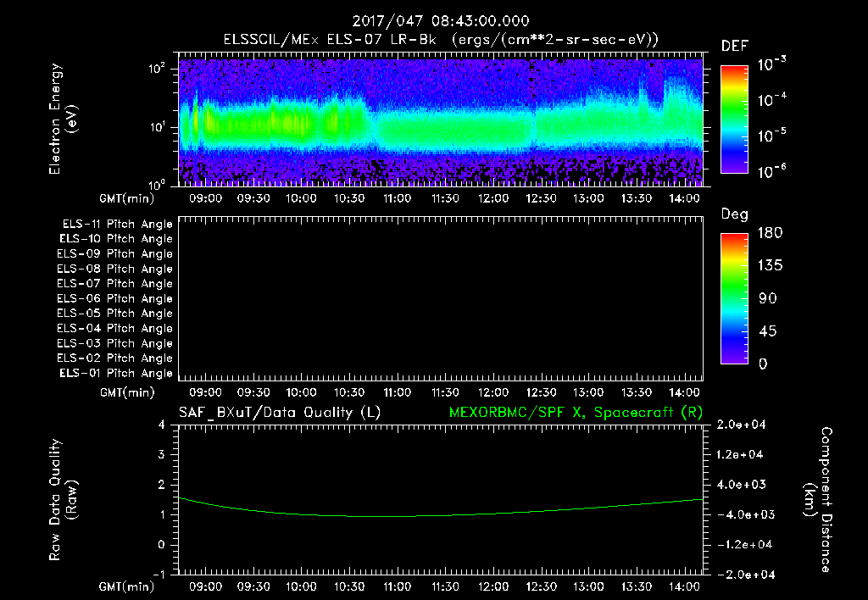The height and width of the screenshot is (600, 868).
Task: Click GMT(min) label below the data quality panel
Action: [127, 586]
